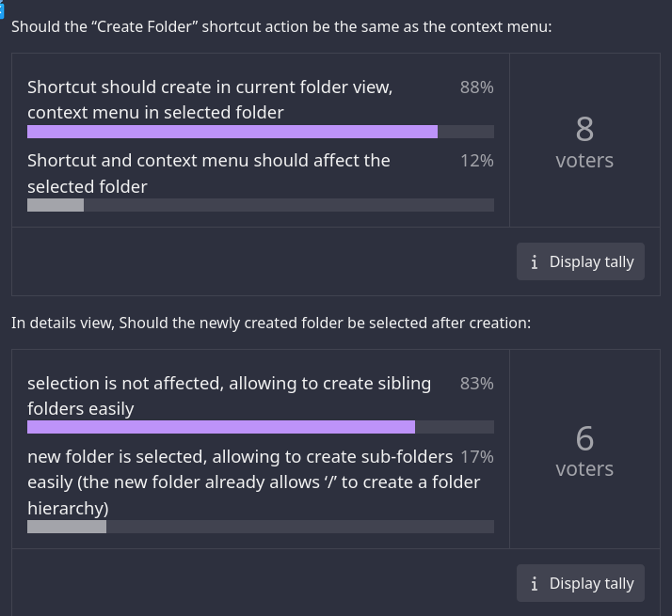Click the info icon on second Display tally

tap(535, 584)
